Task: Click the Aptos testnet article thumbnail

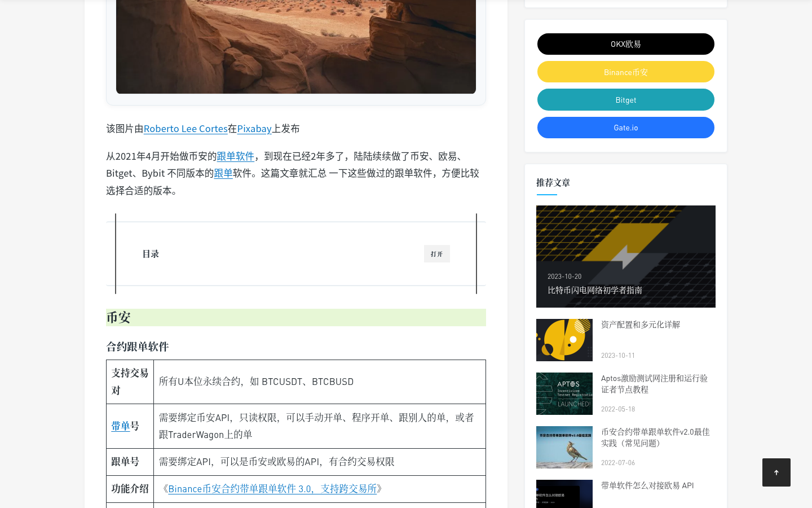Action: [x=564, y=393]
